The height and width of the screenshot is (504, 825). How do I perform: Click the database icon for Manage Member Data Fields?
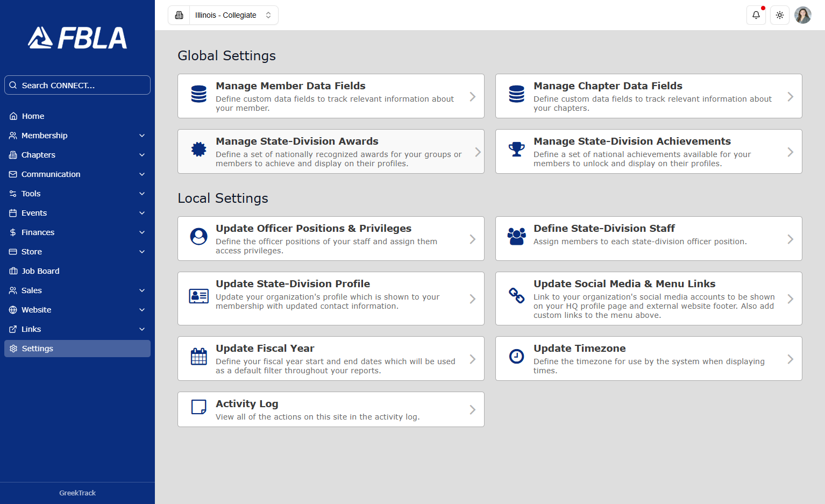[x=199, y=94]
